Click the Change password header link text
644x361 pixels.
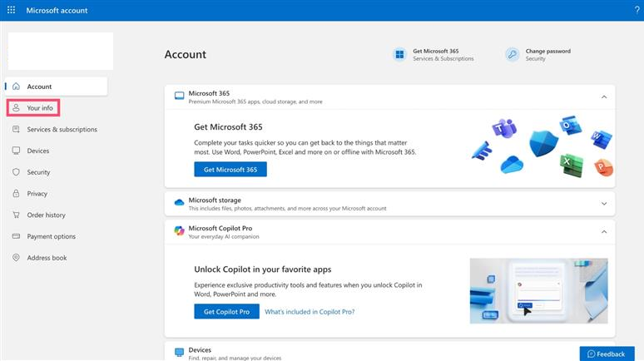[x=547, y=51]
